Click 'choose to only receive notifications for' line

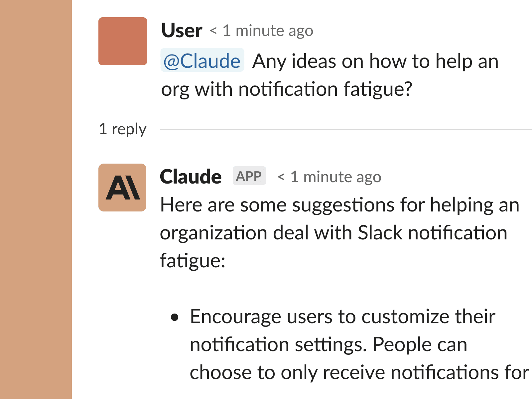pos(359,372)
